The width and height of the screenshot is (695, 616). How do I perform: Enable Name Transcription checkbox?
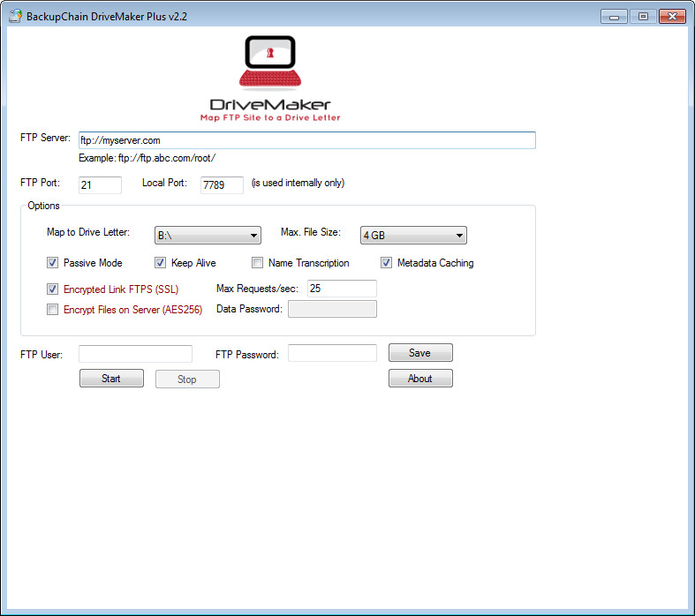(257, 263)
